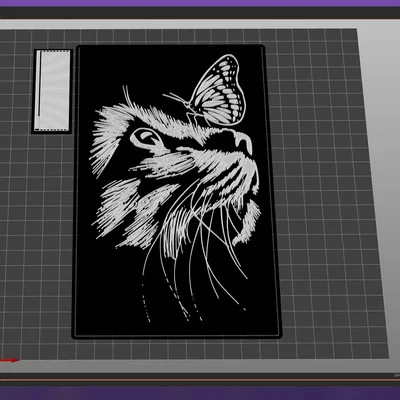Click the plaque's bottom border frame
The height and width of the screenshot is (400, 400).
[x=177, y=336]
